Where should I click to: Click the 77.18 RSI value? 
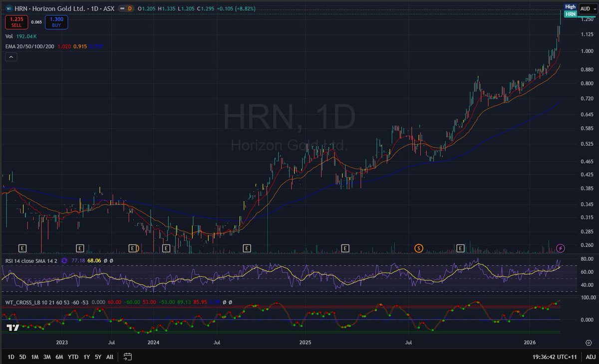point(78,260)
